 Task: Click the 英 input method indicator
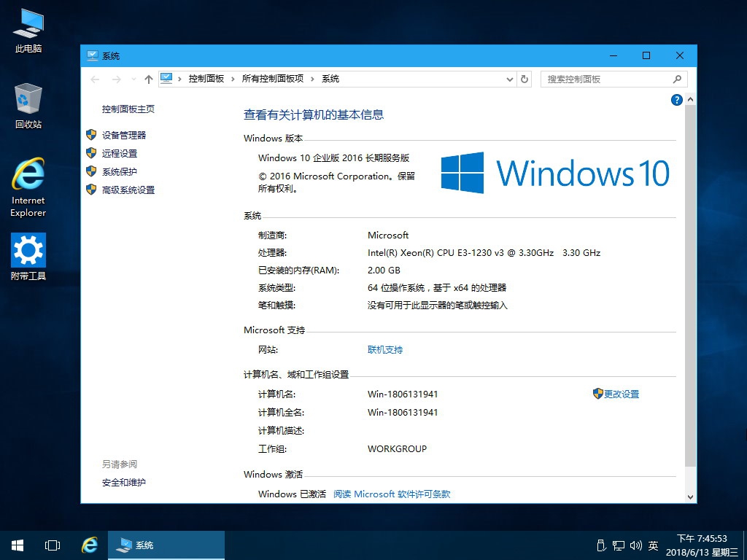[653, 545]
